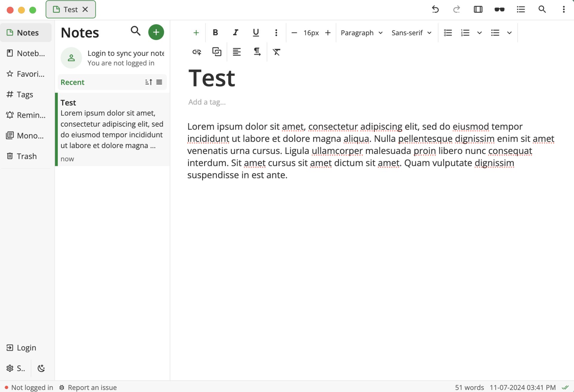Toggle bold formatting

215,33
